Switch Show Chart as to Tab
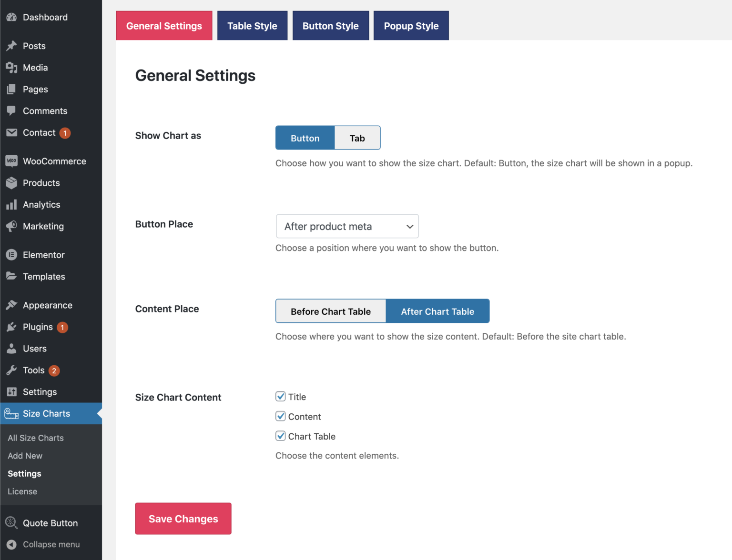The image size is (732, 560). (x=357, y=138)
